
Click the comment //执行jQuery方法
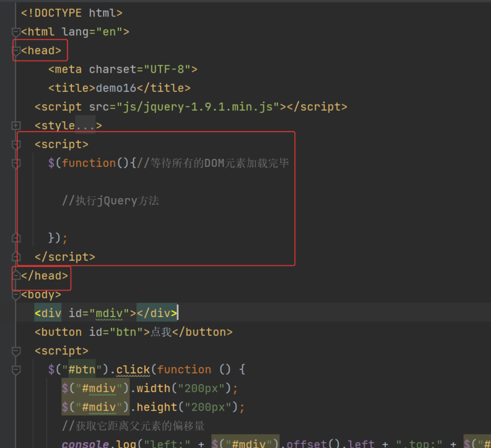coord(111,201)
